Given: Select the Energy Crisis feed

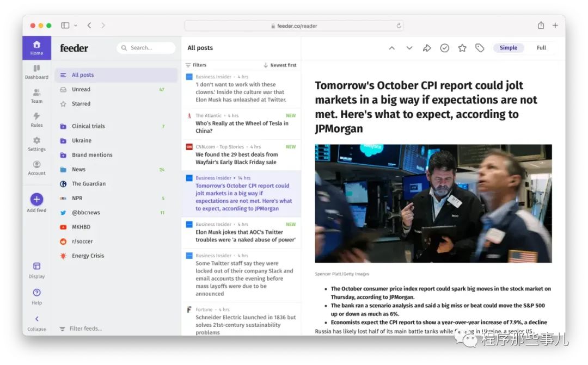Looking at the screenshot, I should (x=117, y=256).
